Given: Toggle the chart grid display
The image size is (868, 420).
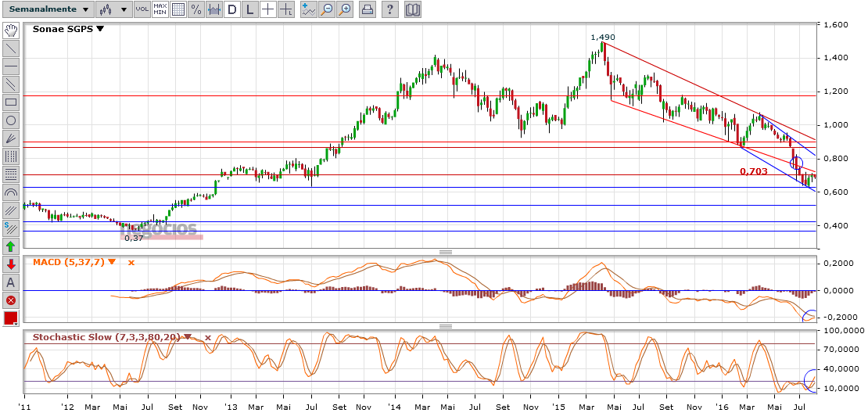Looking at the screenshot, I should pyautogui.click(x=178, y=9).
